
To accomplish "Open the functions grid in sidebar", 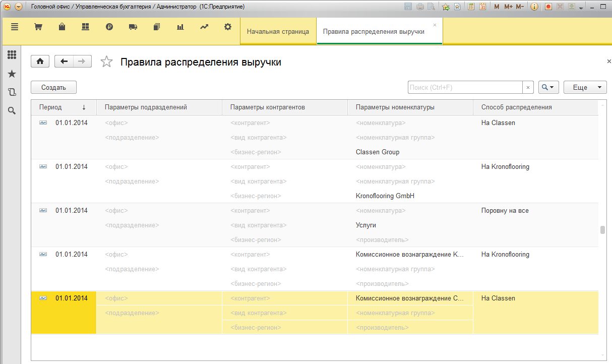I will [12, 55].
